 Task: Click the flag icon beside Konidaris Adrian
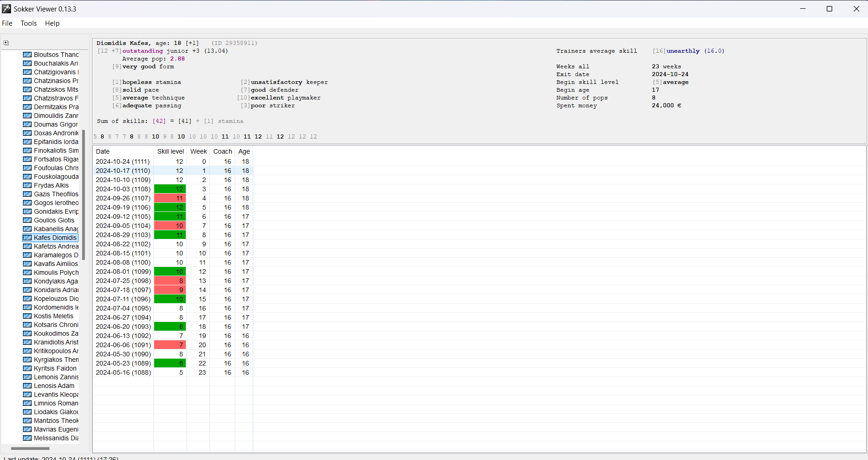click(x=28, y=290)
